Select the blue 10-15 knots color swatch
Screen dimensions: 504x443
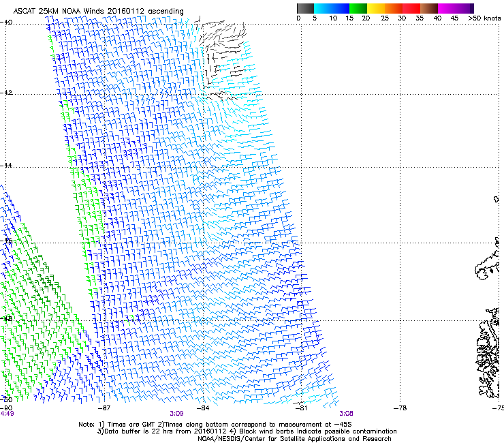click(x=341, y=8)
